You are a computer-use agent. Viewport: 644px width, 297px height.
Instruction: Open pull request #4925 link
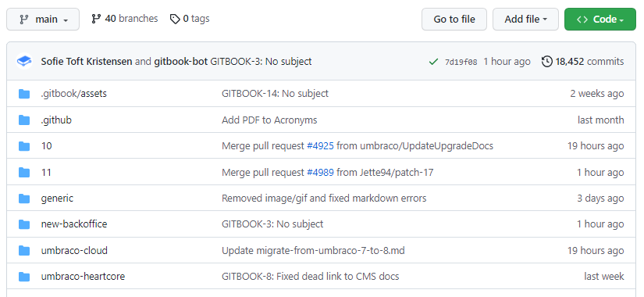320,146
